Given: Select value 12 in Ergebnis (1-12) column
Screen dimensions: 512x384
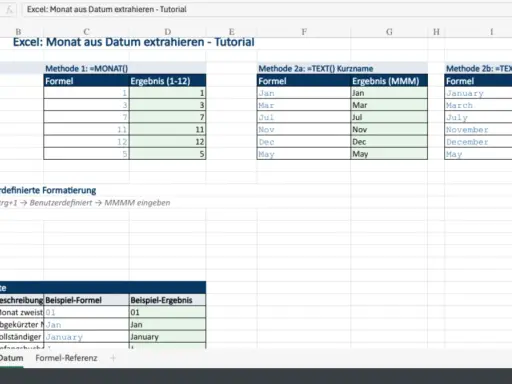Looking at the screenshot, I should 168,142.
